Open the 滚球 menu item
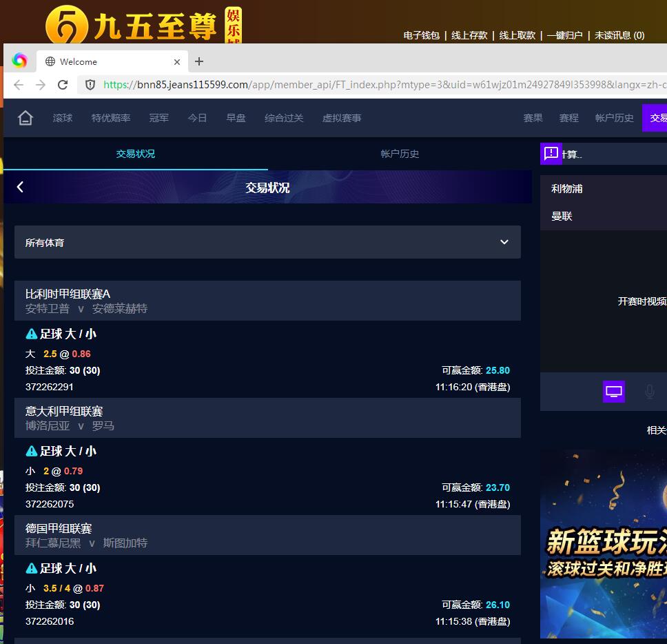Viewport: 667px width, 644px height. pos(63,118)
